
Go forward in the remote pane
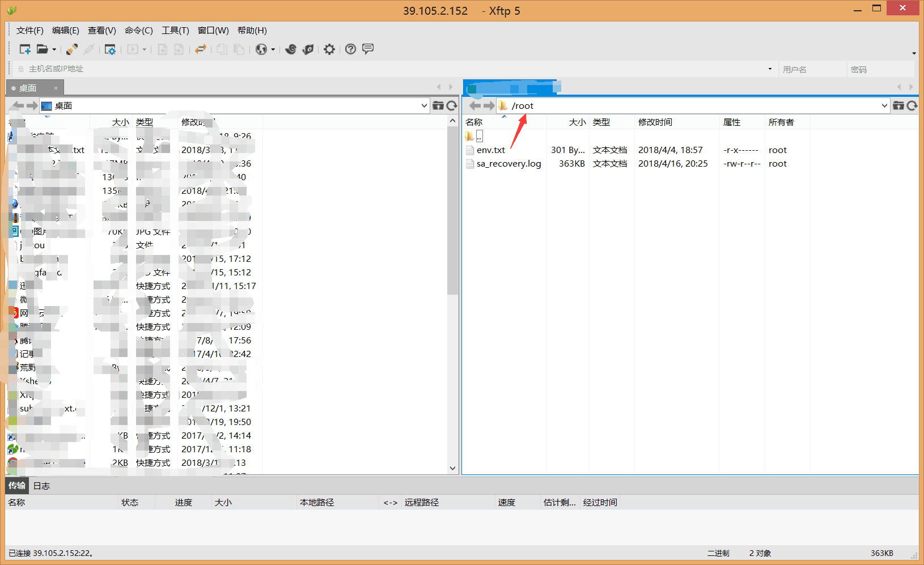[x=489, y=105]
